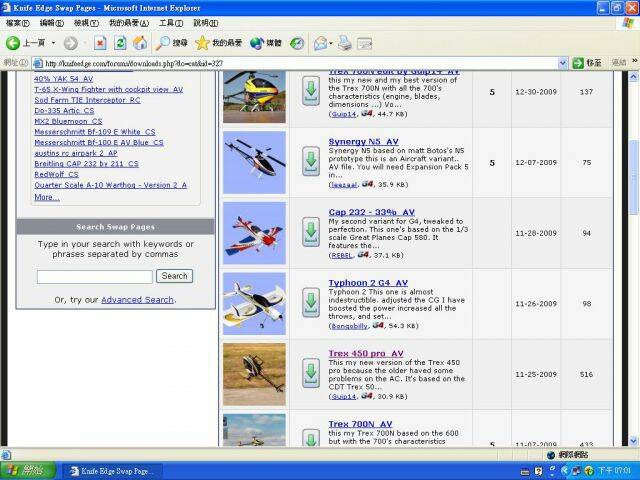Click the search keywords input field

click(x=95, y=276)
